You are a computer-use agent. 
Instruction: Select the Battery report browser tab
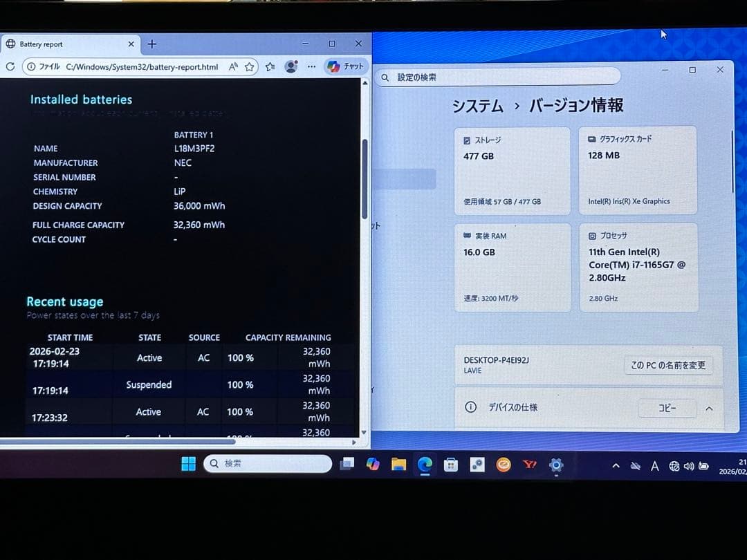tap(71, 44)
